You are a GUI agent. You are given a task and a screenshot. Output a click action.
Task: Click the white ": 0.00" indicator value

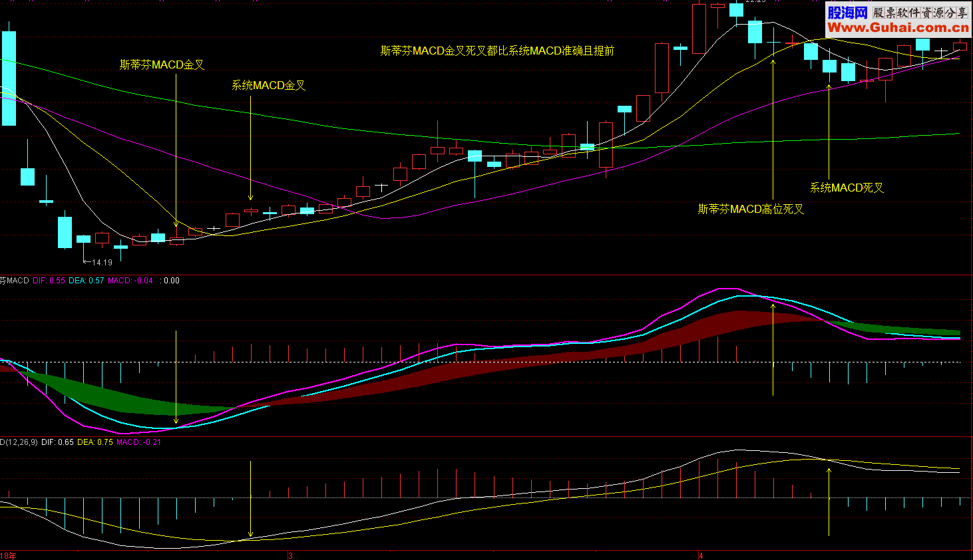(170, 281)
